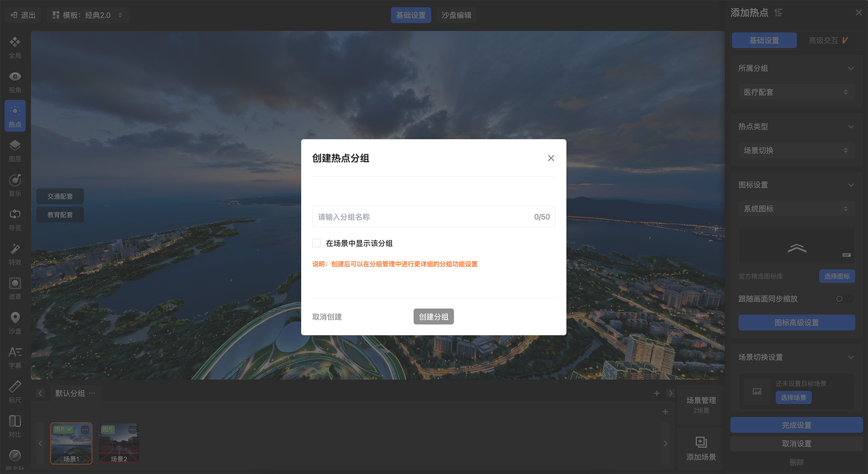Click the 音乐 music icon

(x=15, y=180)
